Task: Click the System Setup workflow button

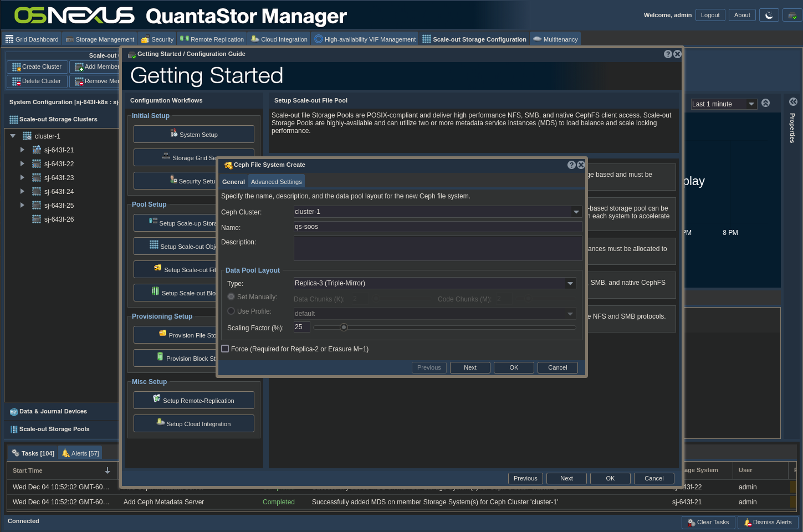Action: click(x=193, y=135)
